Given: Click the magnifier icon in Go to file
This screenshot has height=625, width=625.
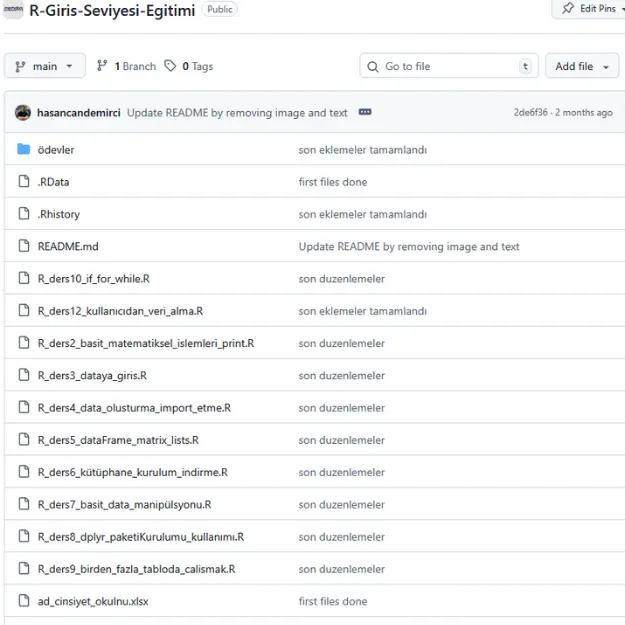Looking at the screenshot, I should pos(373,67).
